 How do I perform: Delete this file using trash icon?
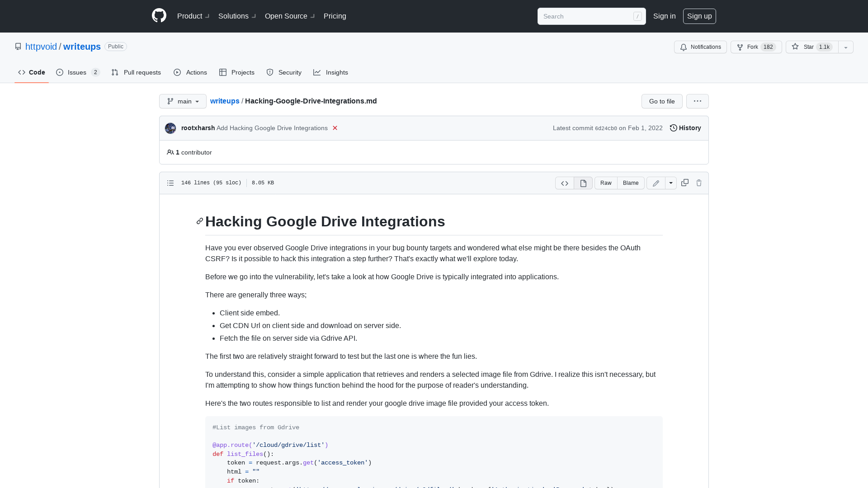(699, 183)
